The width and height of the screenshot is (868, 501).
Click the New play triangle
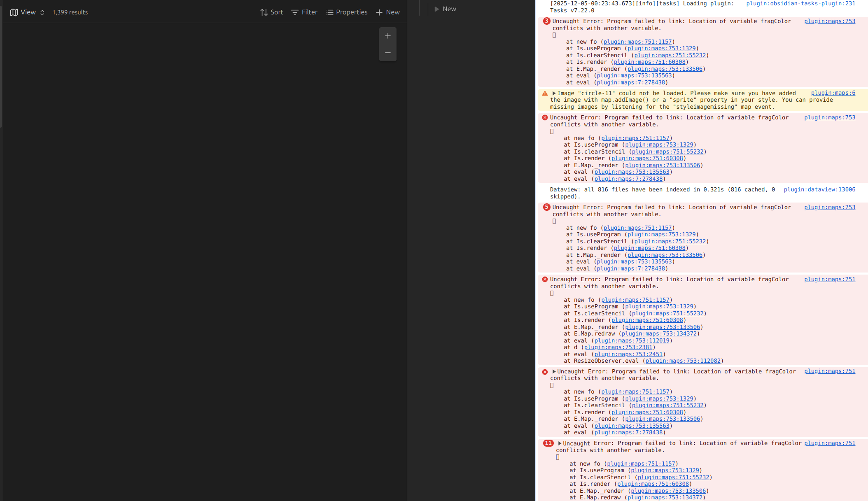pyautogui.click(x=437, y=9)
